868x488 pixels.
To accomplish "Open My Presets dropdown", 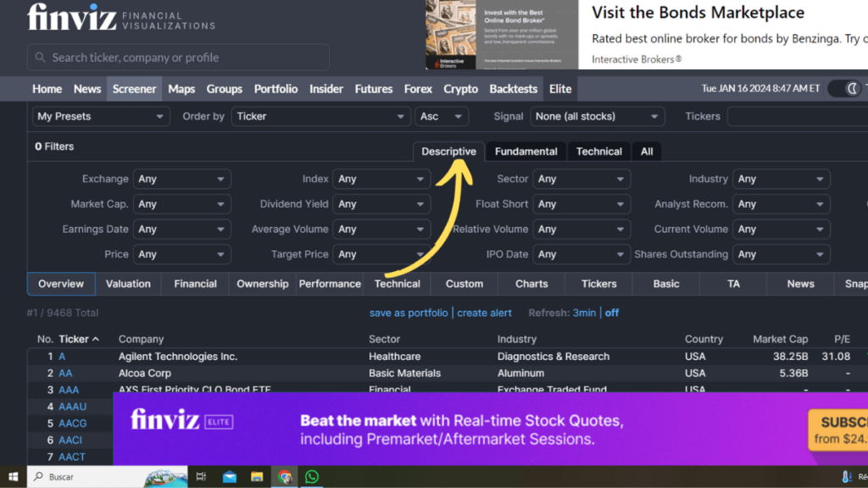I will [100, 117].
